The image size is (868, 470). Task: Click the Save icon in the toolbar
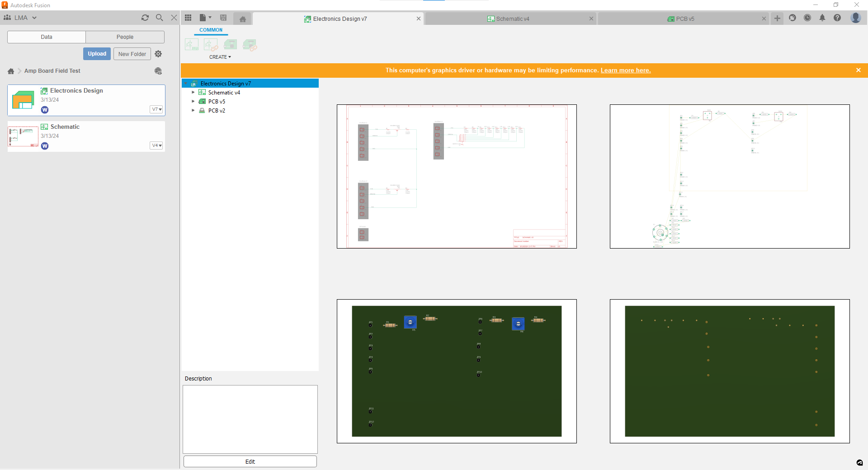point(223,18)
